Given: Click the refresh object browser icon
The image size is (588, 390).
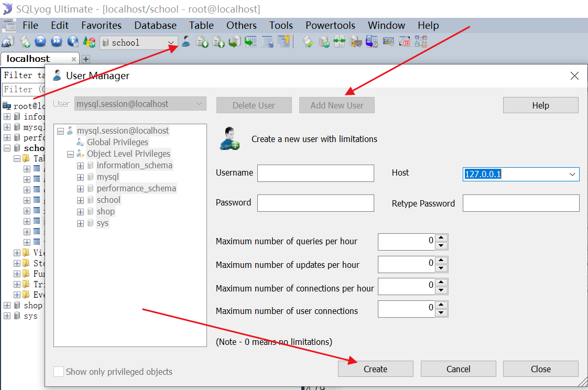Looking at the screenshot, I should pyautogui.click(x=89, y=41).
